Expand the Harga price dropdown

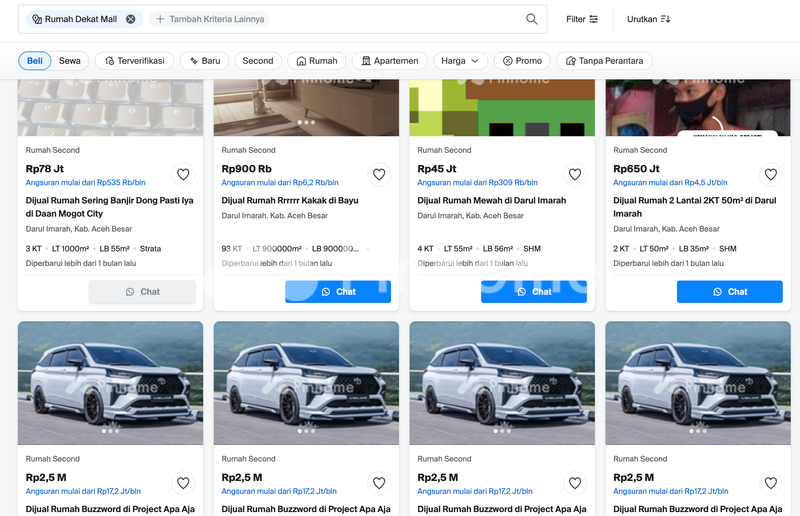[461, 61]
